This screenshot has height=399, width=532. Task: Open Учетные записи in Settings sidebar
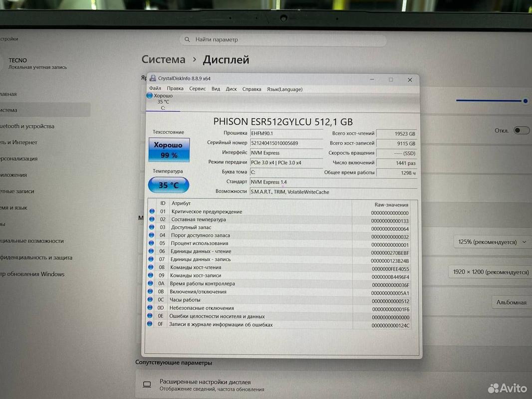click(17, 191)
